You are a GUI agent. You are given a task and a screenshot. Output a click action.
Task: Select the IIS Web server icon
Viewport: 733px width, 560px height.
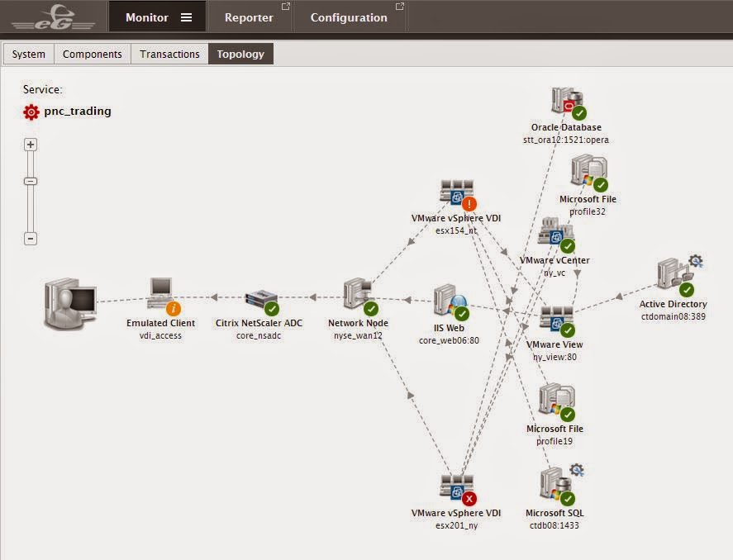point(449,299)
